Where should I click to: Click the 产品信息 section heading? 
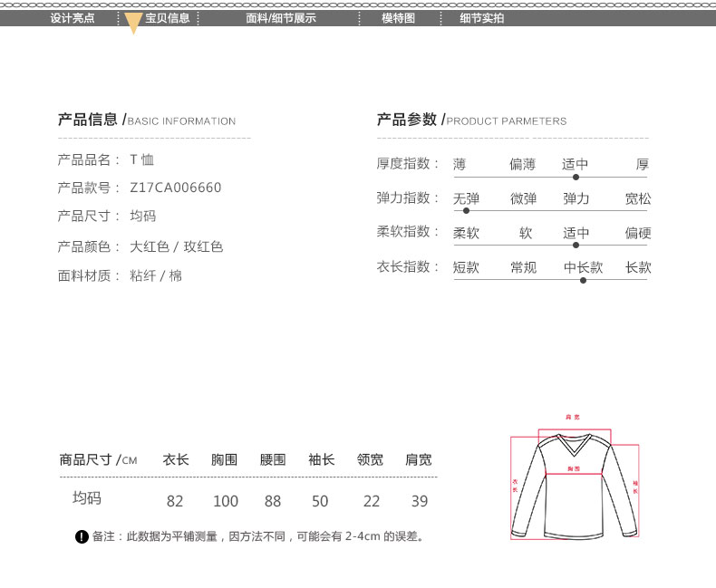[x=88, y=120]
